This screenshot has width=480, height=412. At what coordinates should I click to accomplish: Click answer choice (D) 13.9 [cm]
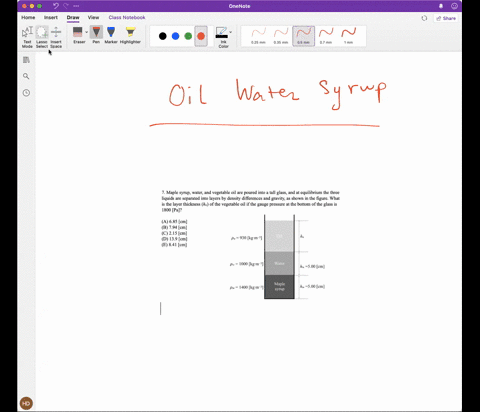(x=174, y=239)
